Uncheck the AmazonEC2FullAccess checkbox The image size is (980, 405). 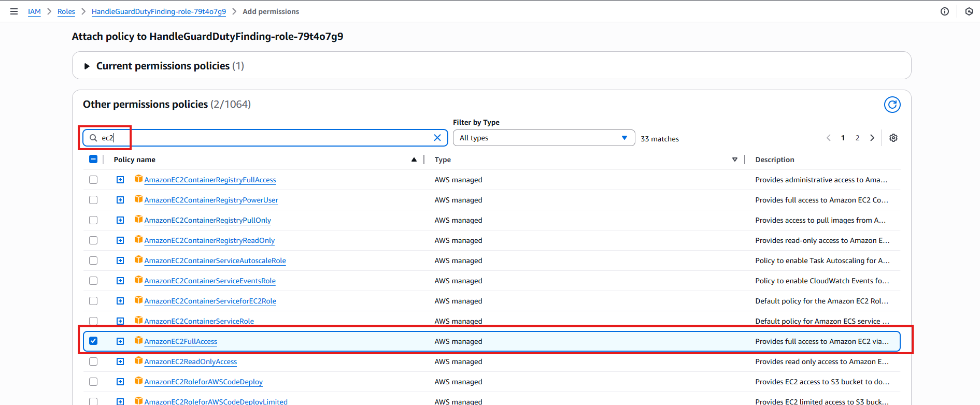(x=93, y=341)
